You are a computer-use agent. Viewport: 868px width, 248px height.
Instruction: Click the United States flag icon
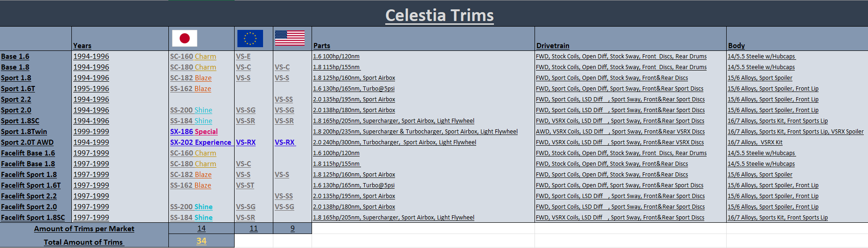coord(290,38)
